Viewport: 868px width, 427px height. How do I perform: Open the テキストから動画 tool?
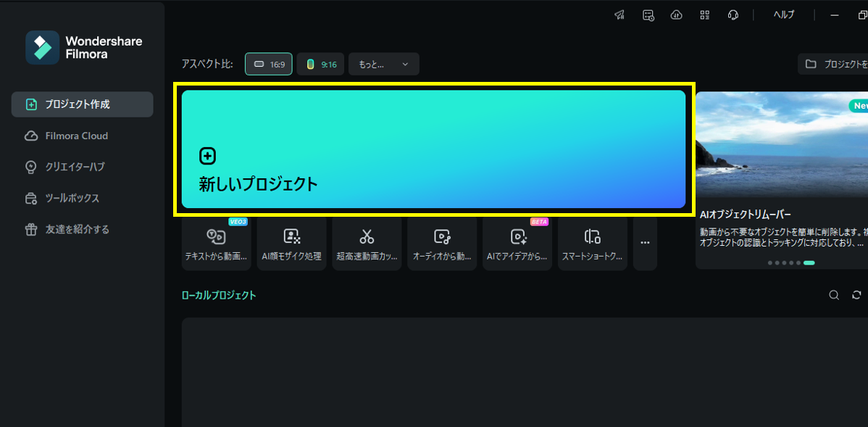click(x=216, y=243)
